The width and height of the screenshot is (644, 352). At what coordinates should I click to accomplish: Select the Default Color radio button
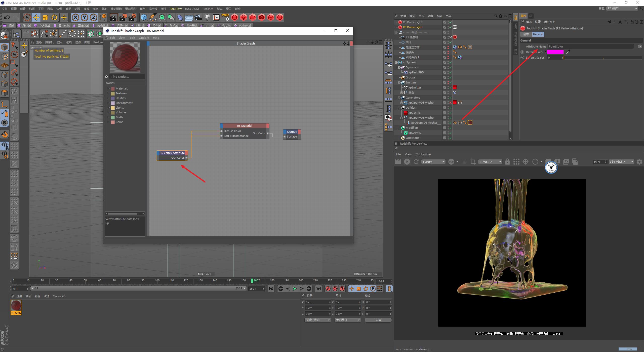(x=522, y=52)
